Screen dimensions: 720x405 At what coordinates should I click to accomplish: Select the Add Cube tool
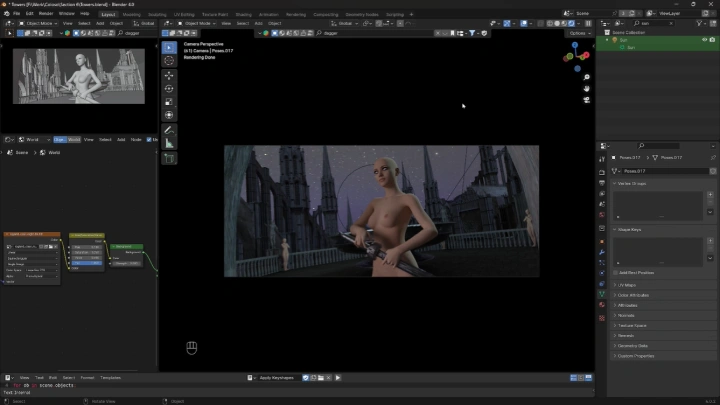(x=169, y=159)
